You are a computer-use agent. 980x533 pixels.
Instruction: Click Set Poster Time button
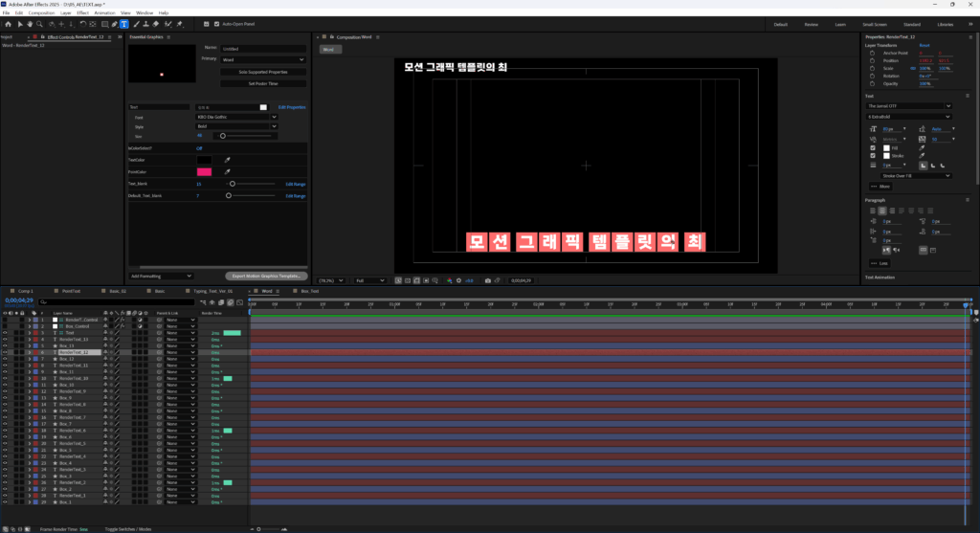(x=263, y=83)
